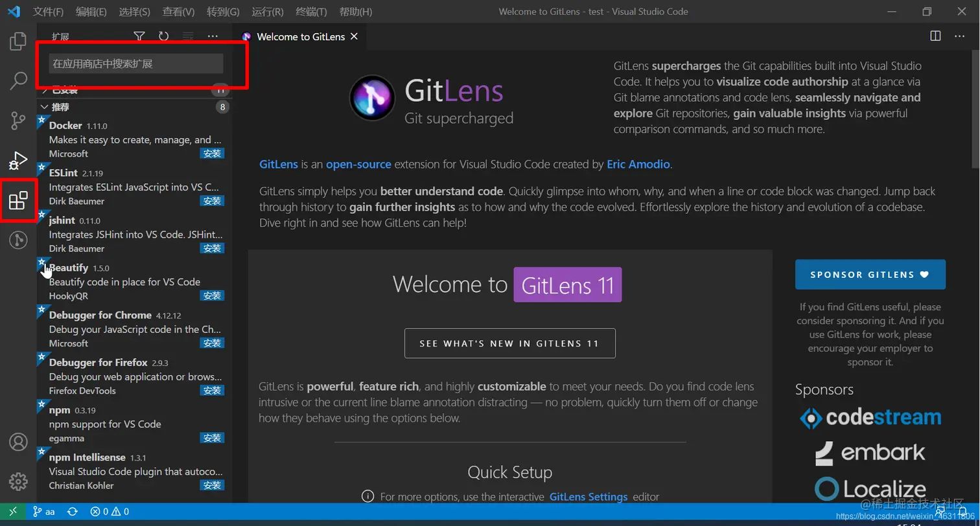This screenshot has height=526, width=980.
Task: Select Debugger for Chrome title
Action: coord(100,315)
